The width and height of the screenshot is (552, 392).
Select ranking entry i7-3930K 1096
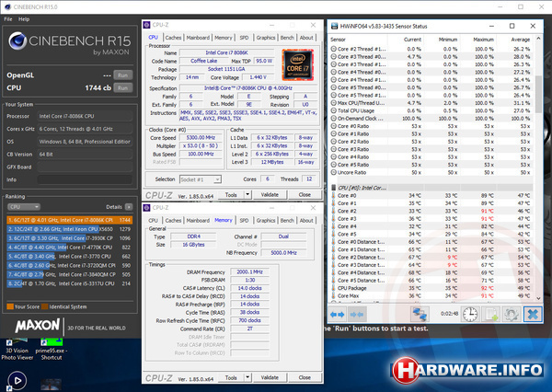[x=69, y=238]
